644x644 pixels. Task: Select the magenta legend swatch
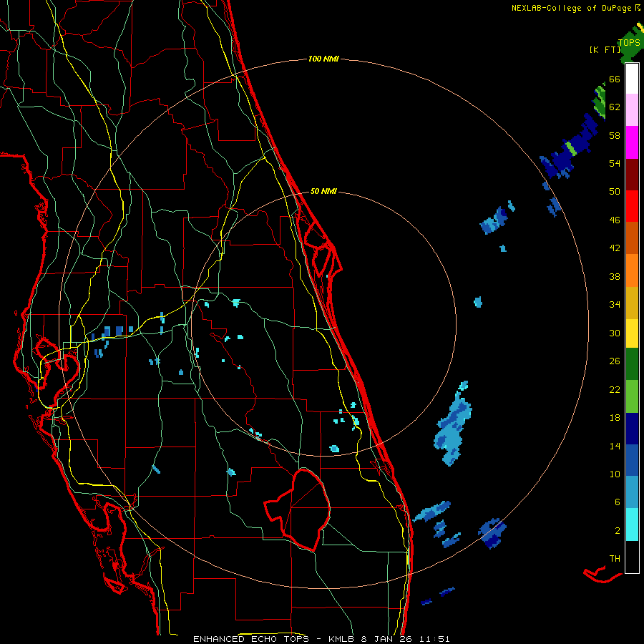click(x=632, y=142)
